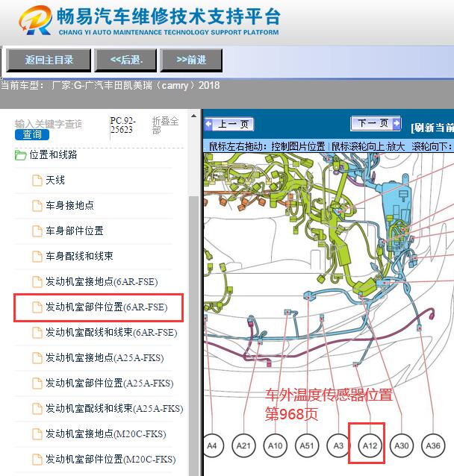Click the 刷新当前 refresh link
This screenshot has height=476, width=454.
point(432,128)
